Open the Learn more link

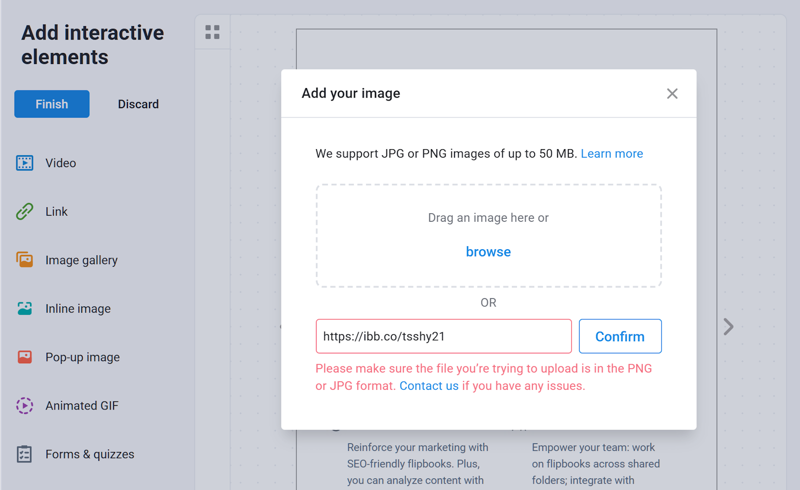pos(612,154)
